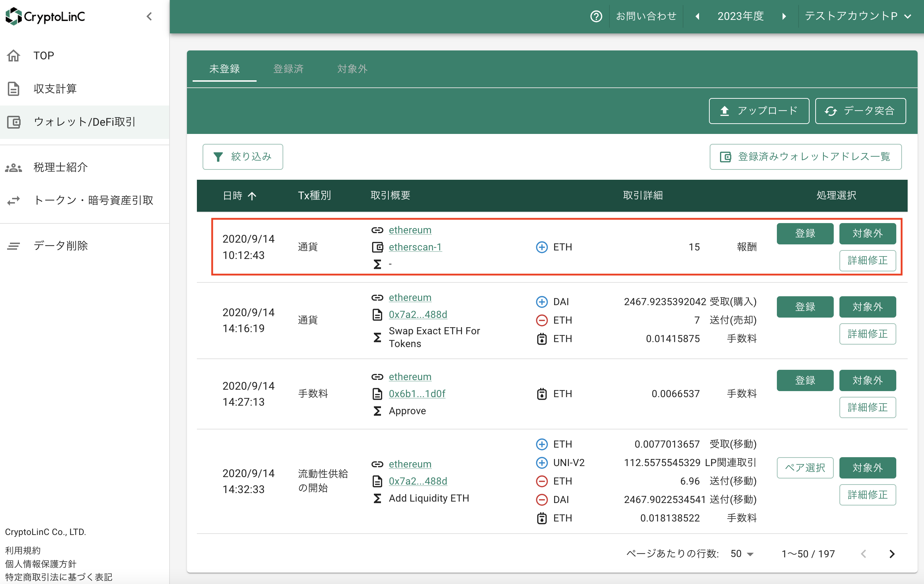The image size is (924, 584).
Task: Switch to the 登録済 tab
Action: coord(288,69)
